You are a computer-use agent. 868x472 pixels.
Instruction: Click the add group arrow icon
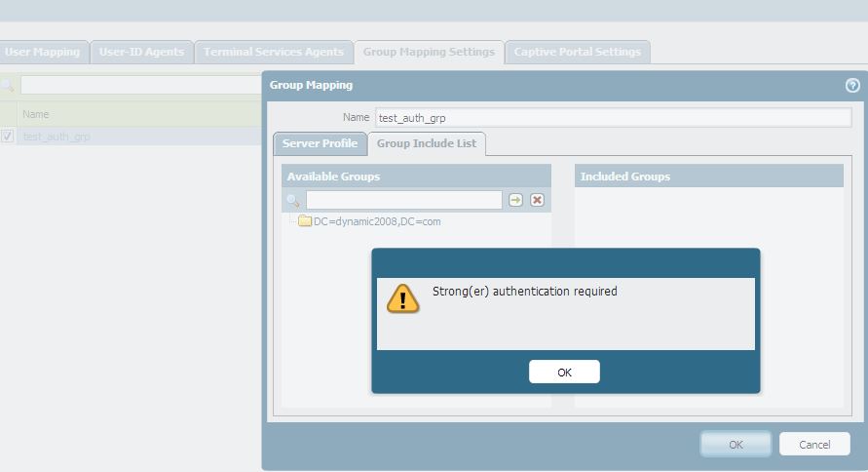(x=515, y=200)
